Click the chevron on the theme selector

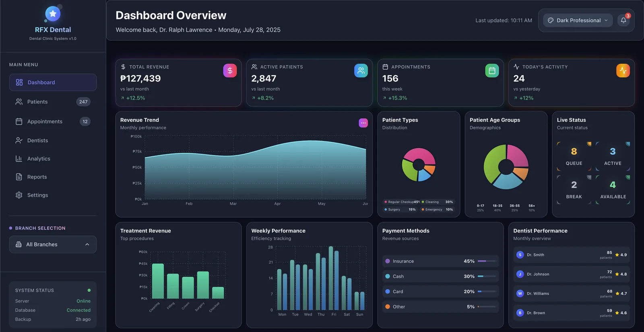click(606, 21)
